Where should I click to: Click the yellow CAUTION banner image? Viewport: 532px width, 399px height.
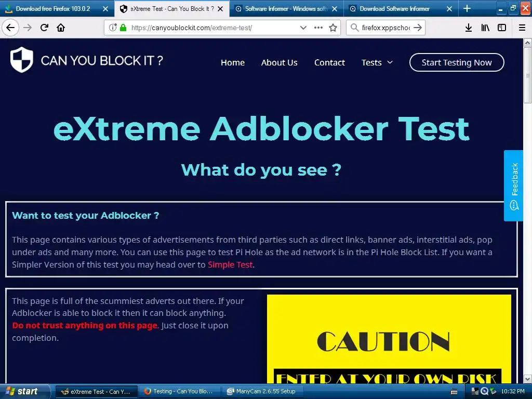tap(389, 339)
